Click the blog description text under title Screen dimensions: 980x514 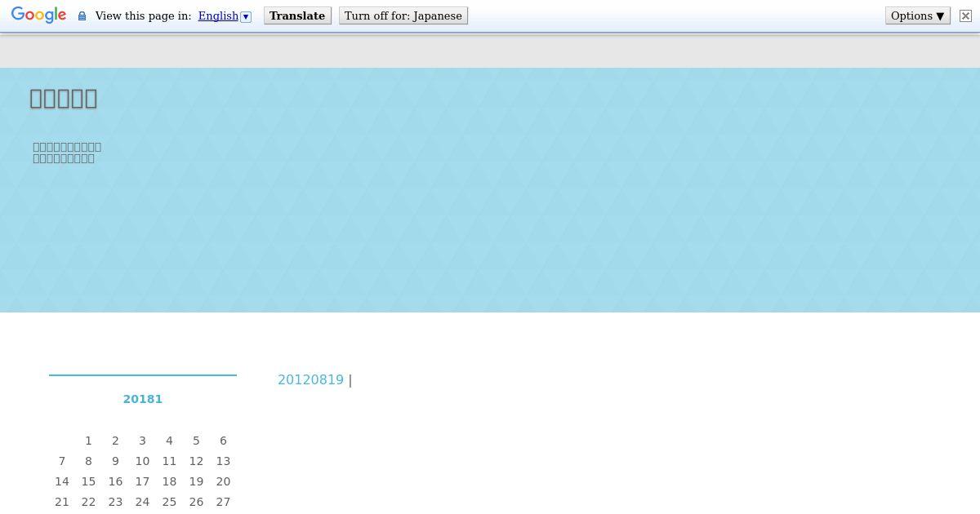click(67, 153)
